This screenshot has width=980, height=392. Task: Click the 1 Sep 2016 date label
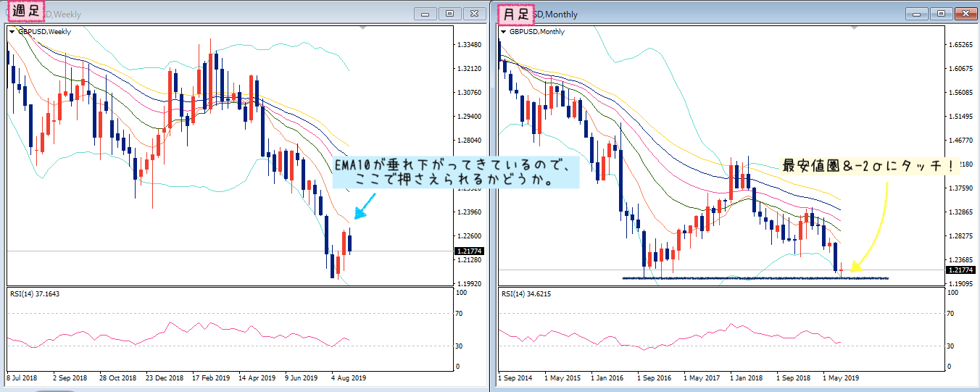click(x=655, y=378)
